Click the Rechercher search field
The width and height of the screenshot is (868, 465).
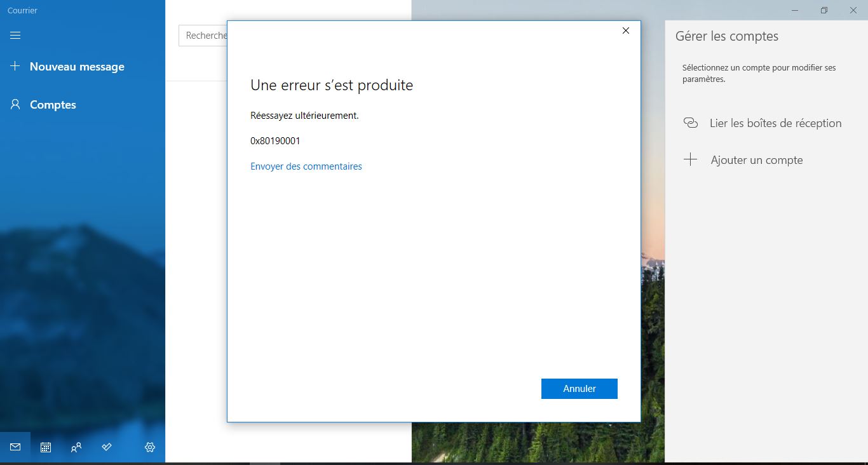pos(203,36)
